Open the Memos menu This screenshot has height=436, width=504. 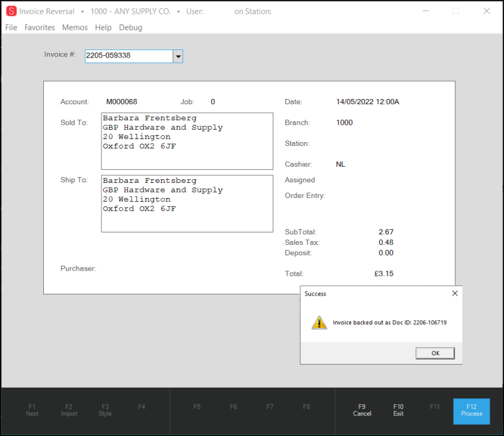[75, 27]
